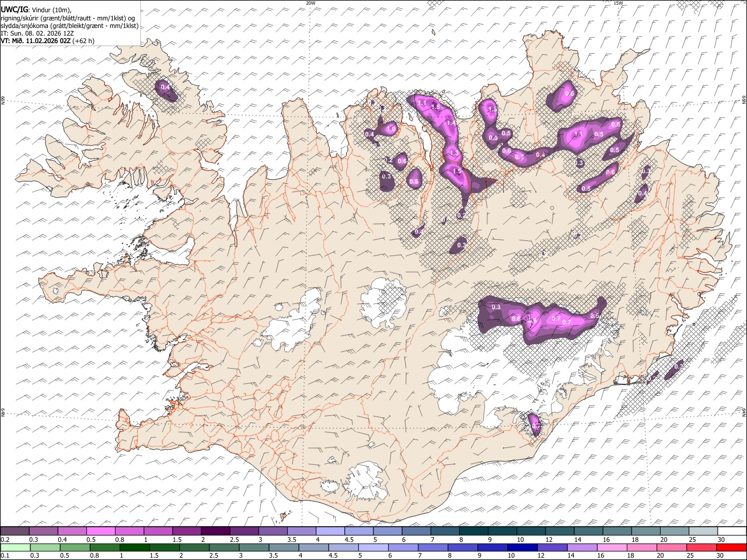This screenshot has height=560, width=747.
Task: Click the '1.4' snowfall value on the map
Action: pyautogui.click(x=451, y=123)
